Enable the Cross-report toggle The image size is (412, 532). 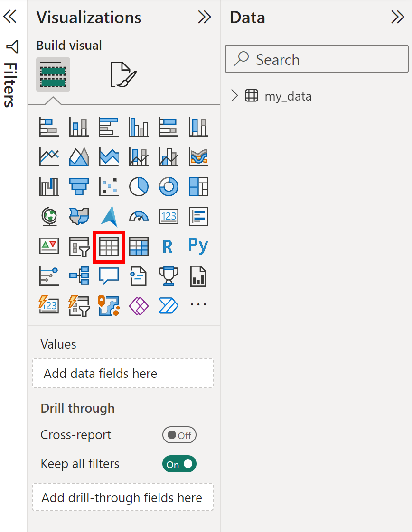click(179, 435)
